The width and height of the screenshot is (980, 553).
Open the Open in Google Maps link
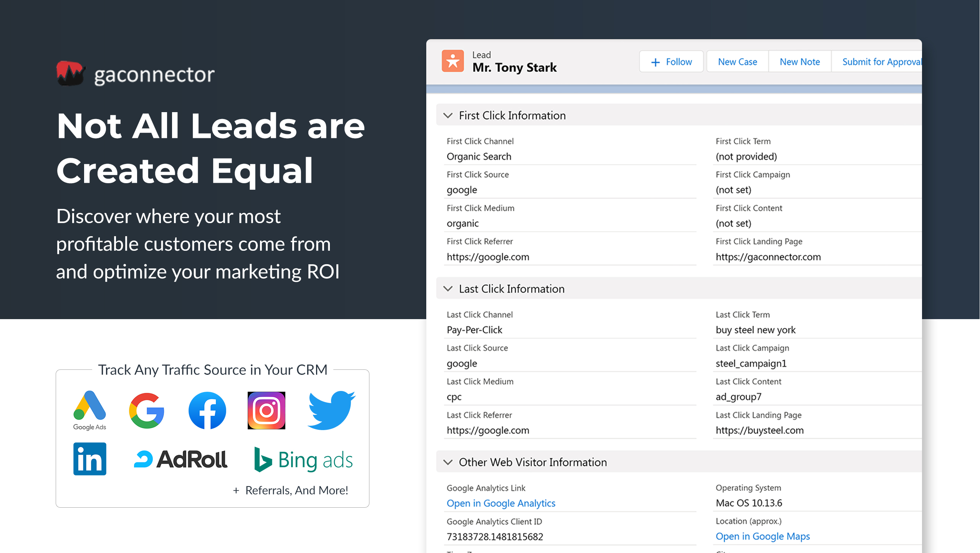tap(763, 536)
